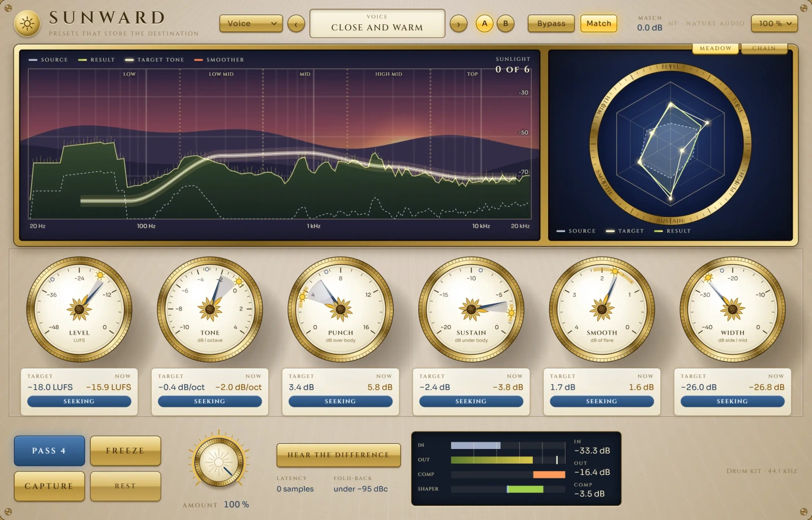The width and height of the screenshot is (812, 520).
Task: Click the Level target value −18.0 LUFS
Action: tap(50, 388)
